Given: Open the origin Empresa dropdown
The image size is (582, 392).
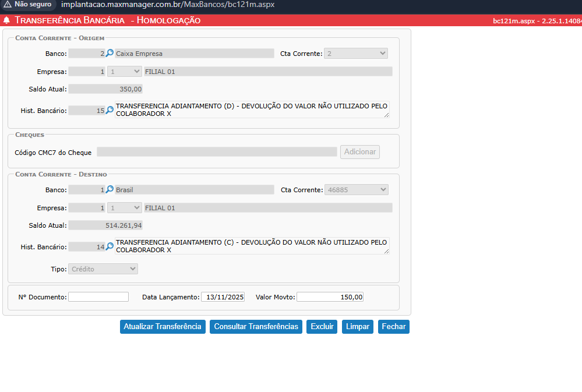Looking at the screenshot, I should tap(124, 72).
